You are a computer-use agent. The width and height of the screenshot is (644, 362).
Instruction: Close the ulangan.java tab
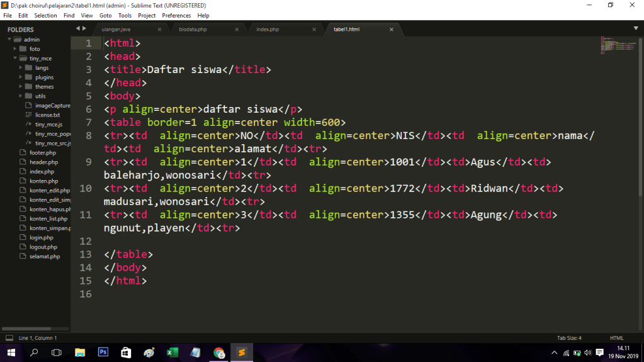[159, 30]
